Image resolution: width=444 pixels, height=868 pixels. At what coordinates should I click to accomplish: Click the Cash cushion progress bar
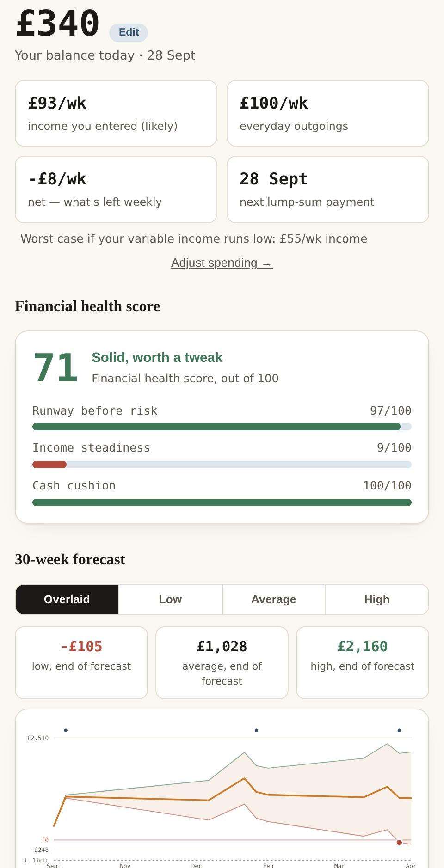[x=222, y=502]
